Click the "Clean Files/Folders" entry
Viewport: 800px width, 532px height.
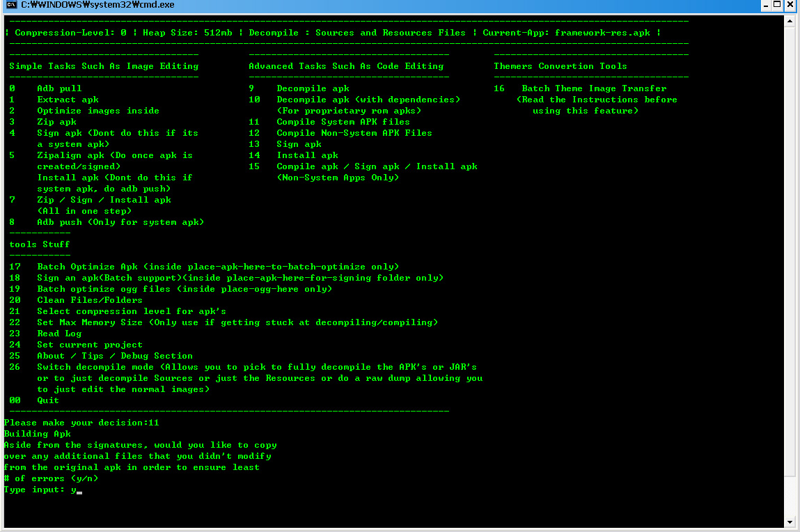point(89,300)
